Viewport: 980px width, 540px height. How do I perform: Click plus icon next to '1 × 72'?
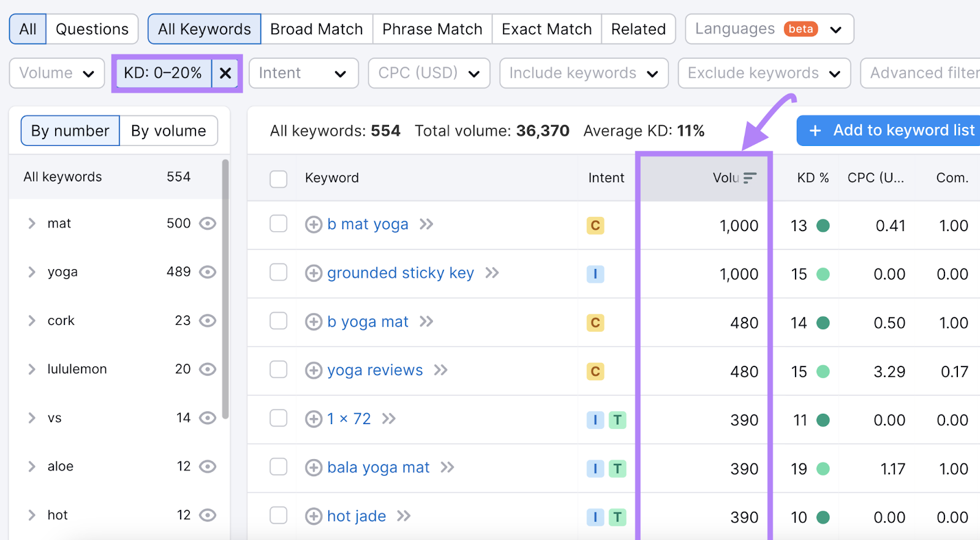tap(314, 419)
